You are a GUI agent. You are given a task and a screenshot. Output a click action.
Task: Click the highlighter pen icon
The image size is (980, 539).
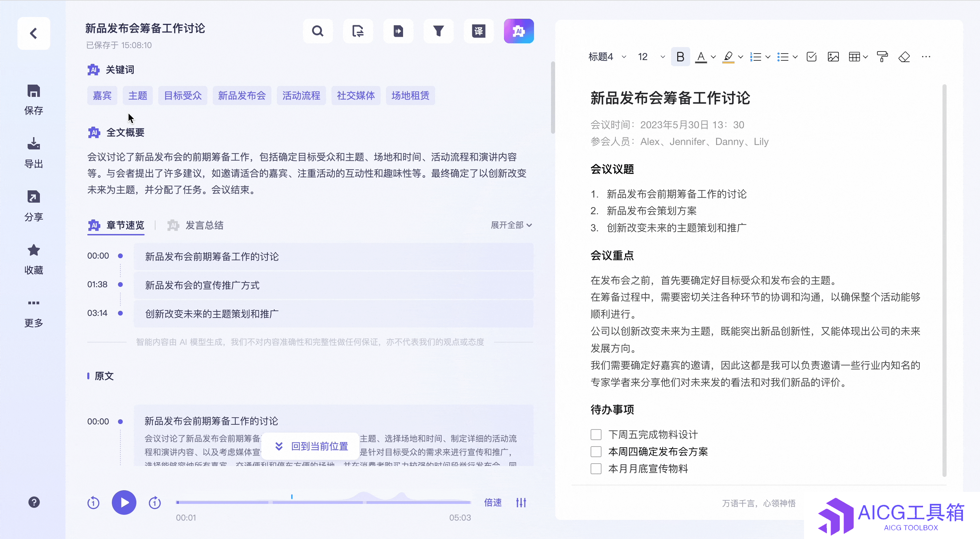tap(728, 57)
